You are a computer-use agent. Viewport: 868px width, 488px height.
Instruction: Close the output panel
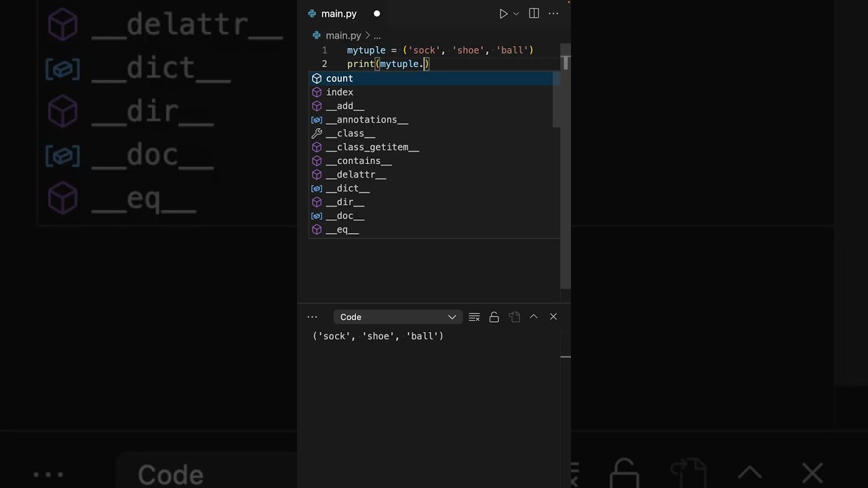coord(553,317)
